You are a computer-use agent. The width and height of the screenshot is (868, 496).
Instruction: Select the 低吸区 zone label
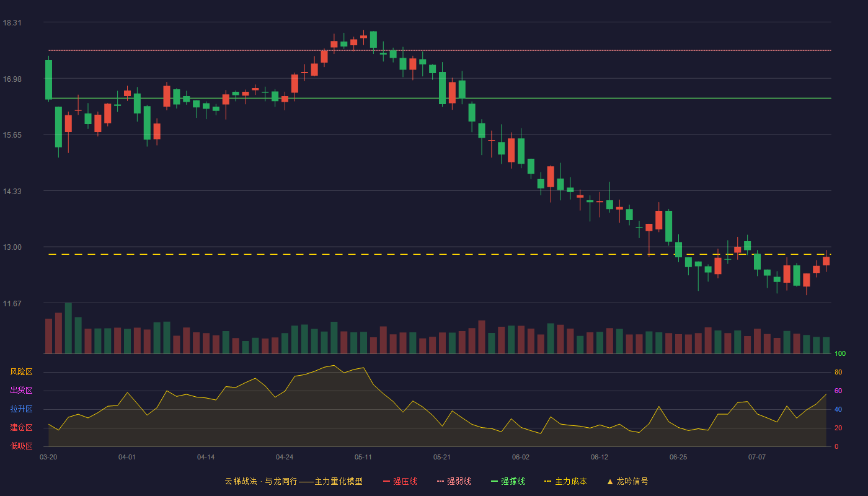pyautogui.click(x=21, y=446)
